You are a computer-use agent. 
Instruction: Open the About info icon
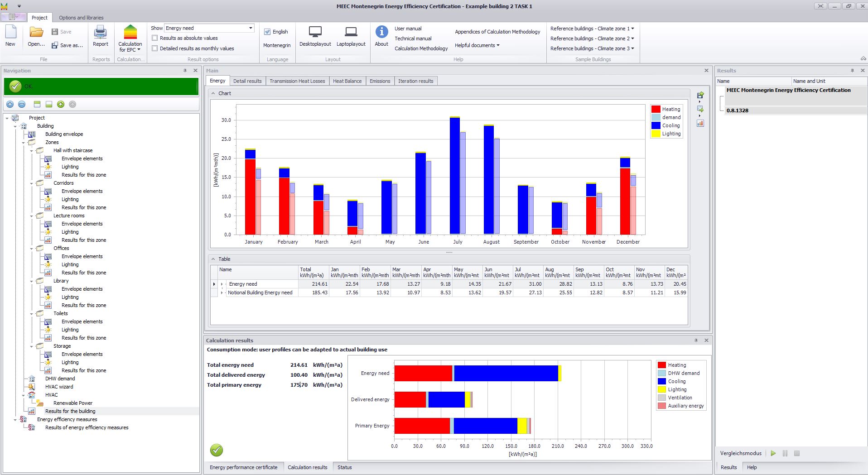[x=381, y=36]
